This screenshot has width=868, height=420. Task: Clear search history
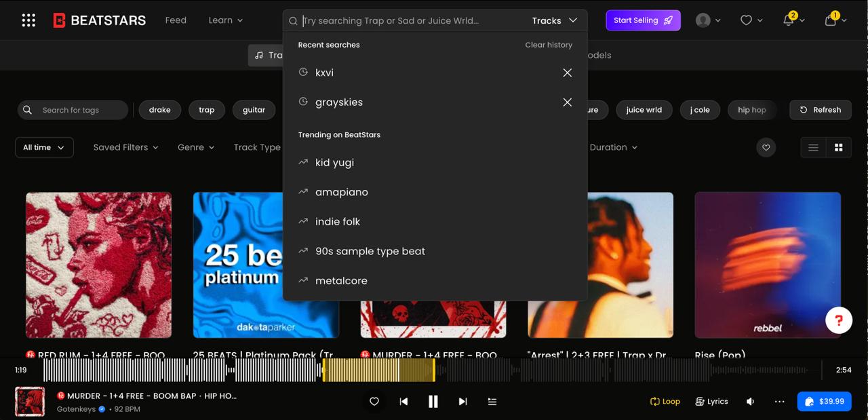pyautogui.click(x=549, y=45)
